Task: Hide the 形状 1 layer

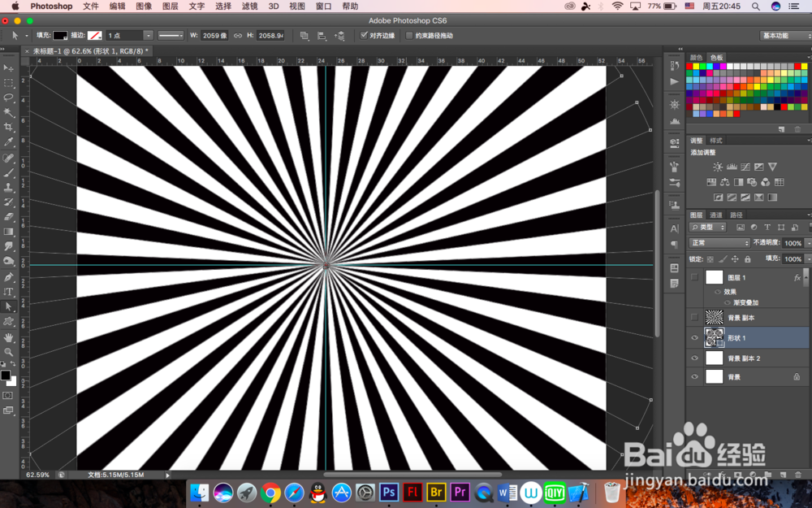Action: [694, 338]
